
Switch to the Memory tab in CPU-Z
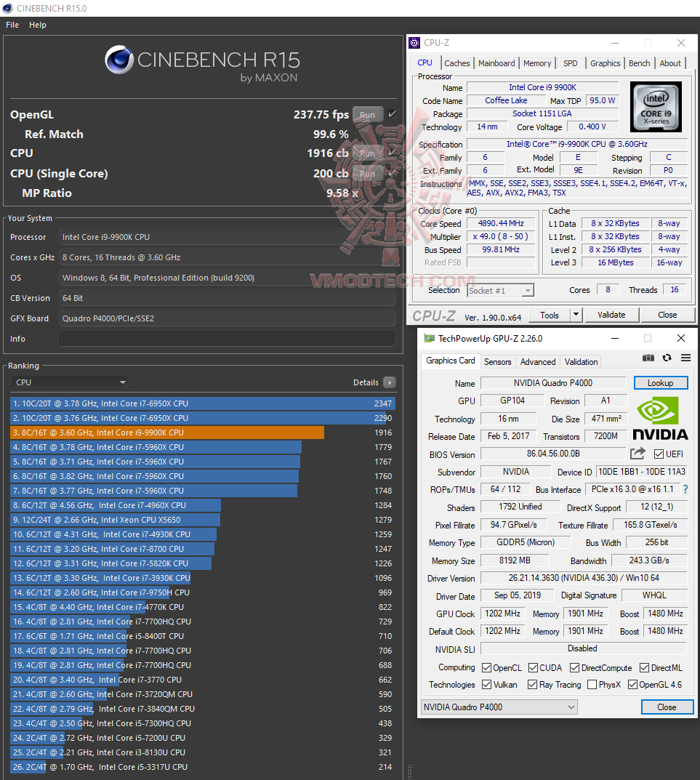(537, 63)
